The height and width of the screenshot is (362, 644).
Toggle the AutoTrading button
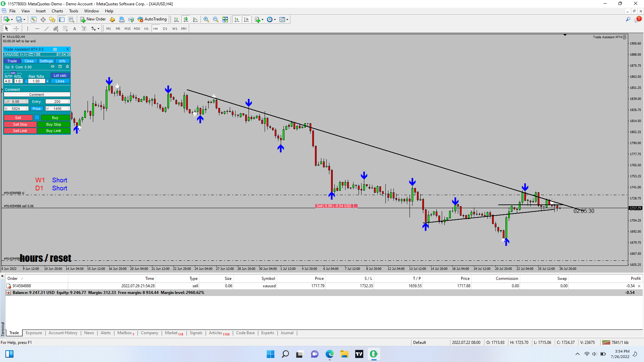tap(152, 19)
